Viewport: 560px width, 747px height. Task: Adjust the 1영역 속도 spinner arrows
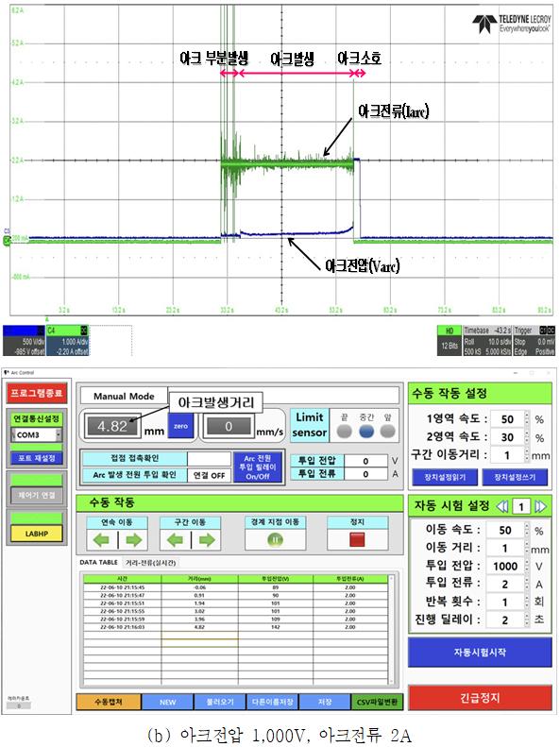pos(527,419)
